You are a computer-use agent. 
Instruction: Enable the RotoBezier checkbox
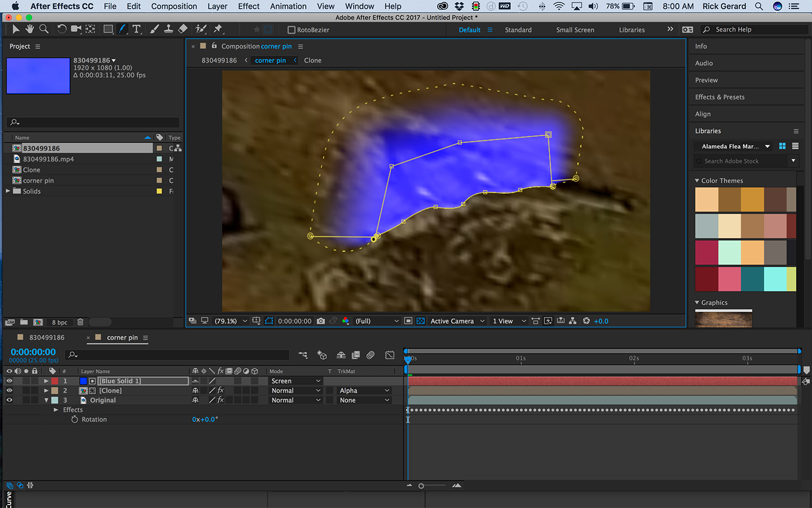[292, 30]
